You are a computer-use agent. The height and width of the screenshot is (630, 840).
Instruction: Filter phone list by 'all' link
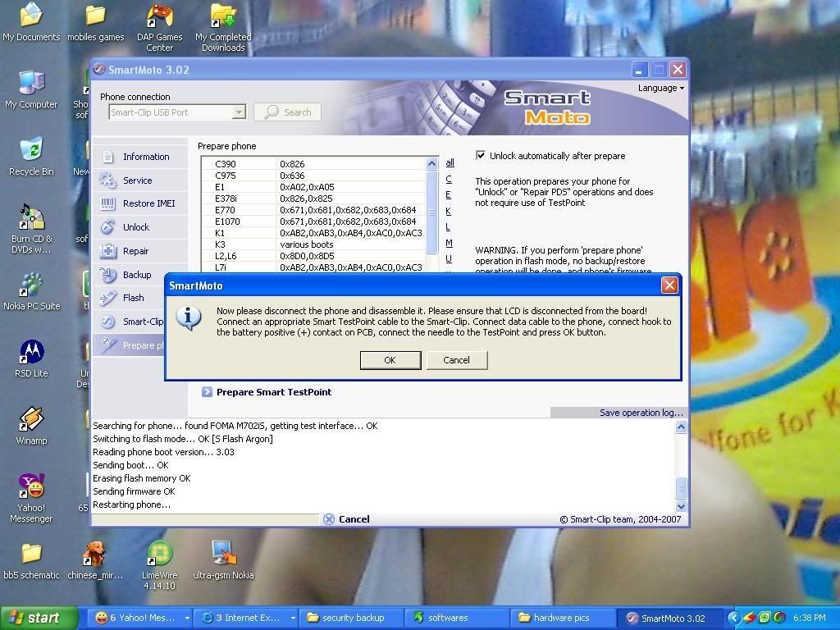point(450,163)
